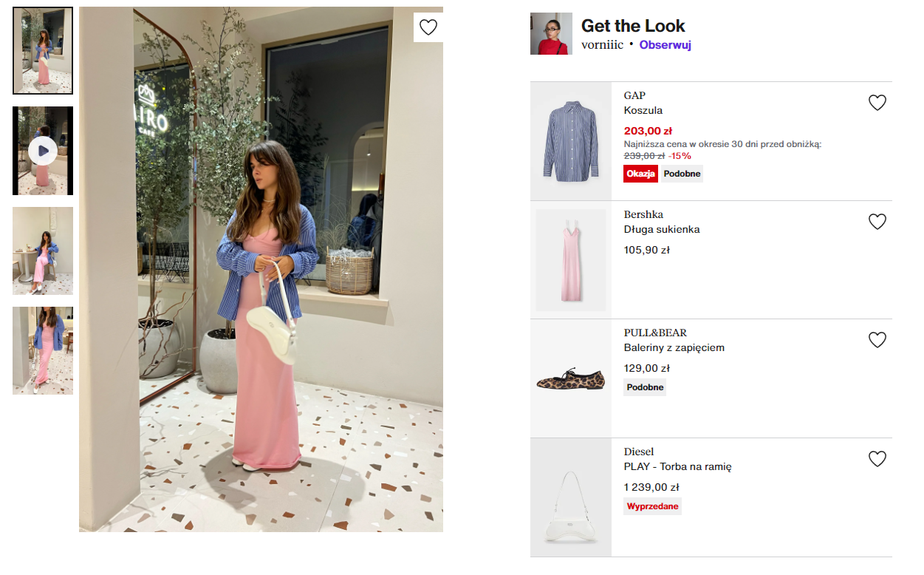Toggle the heart on PULL&BEAR Baleriny
Screen dimensions: 924x575
pos(877,340)
